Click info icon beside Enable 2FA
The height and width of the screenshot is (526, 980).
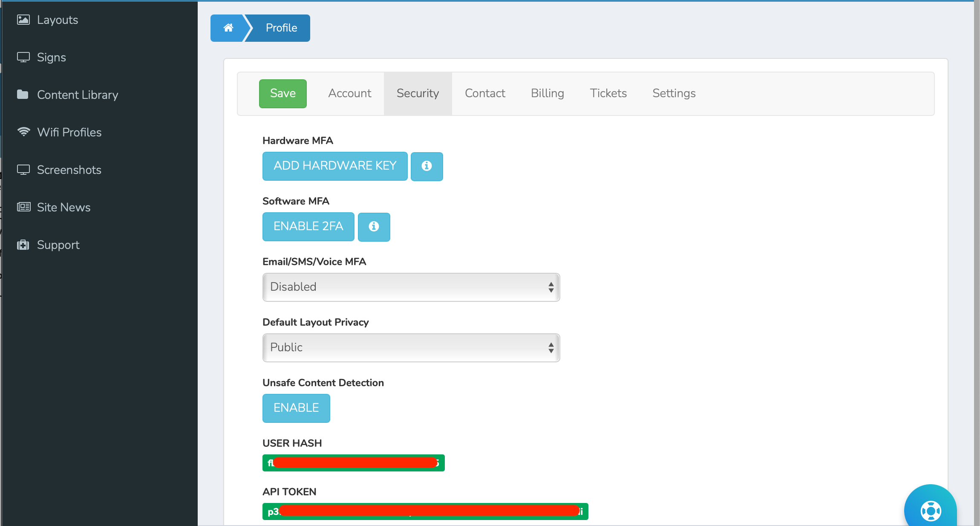coord(374,227)
